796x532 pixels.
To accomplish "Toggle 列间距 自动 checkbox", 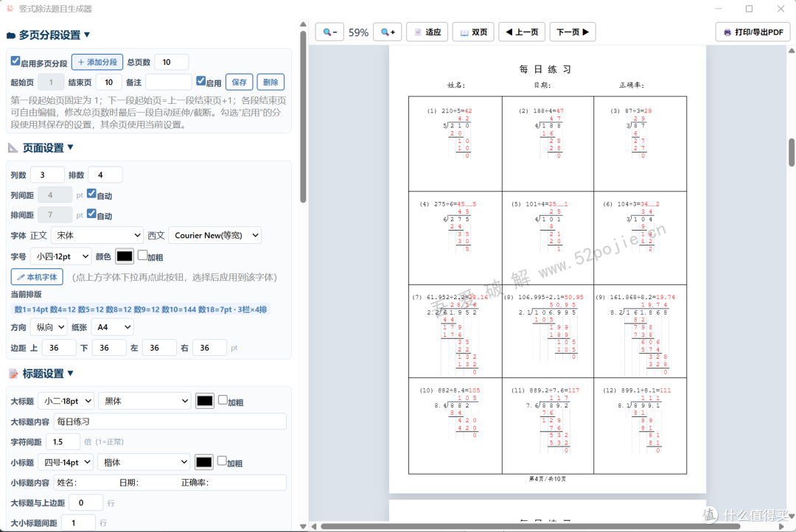I will (x=92, y=194).
